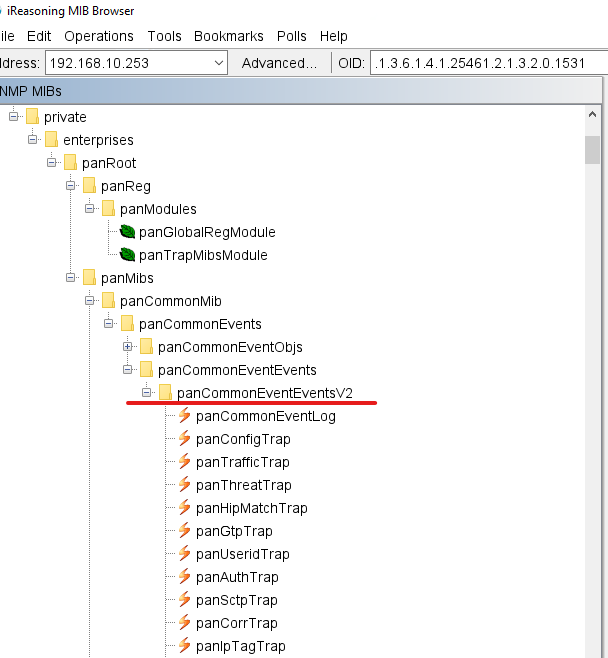Select the panSctpTrap tree label
Image resolution: width=608 pixels, height=658 pixels.
(237, 600)
